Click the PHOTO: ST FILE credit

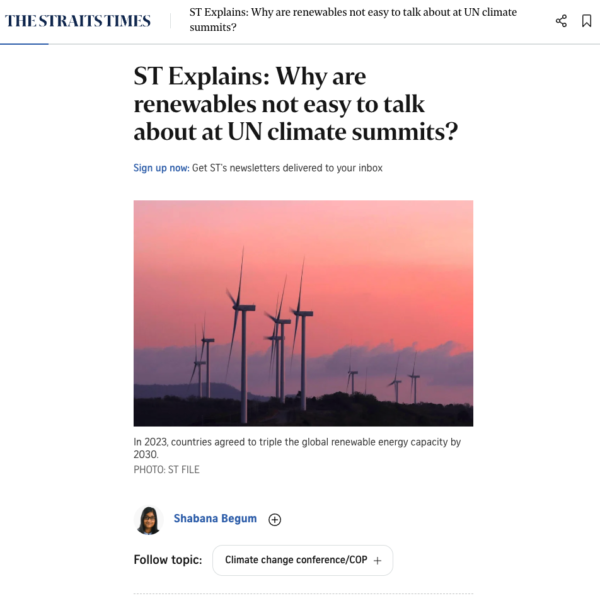click(x=167, y=469)
